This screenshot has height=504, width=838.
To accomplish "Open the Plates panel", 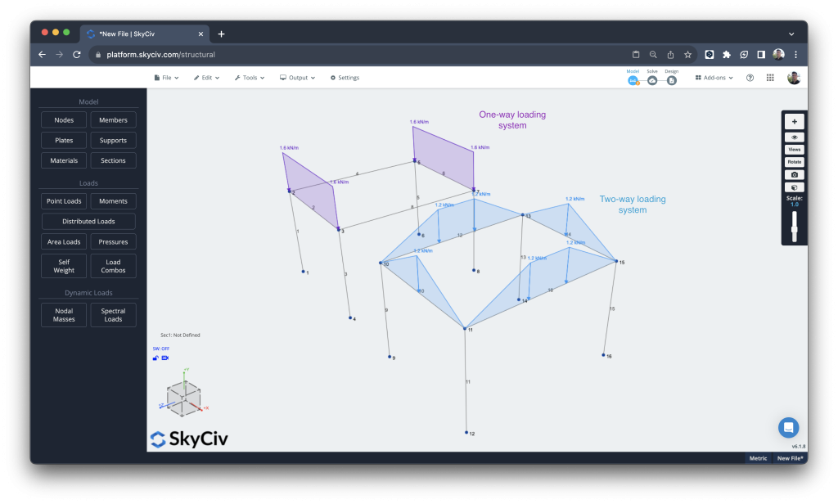I will tap(64, 140).
